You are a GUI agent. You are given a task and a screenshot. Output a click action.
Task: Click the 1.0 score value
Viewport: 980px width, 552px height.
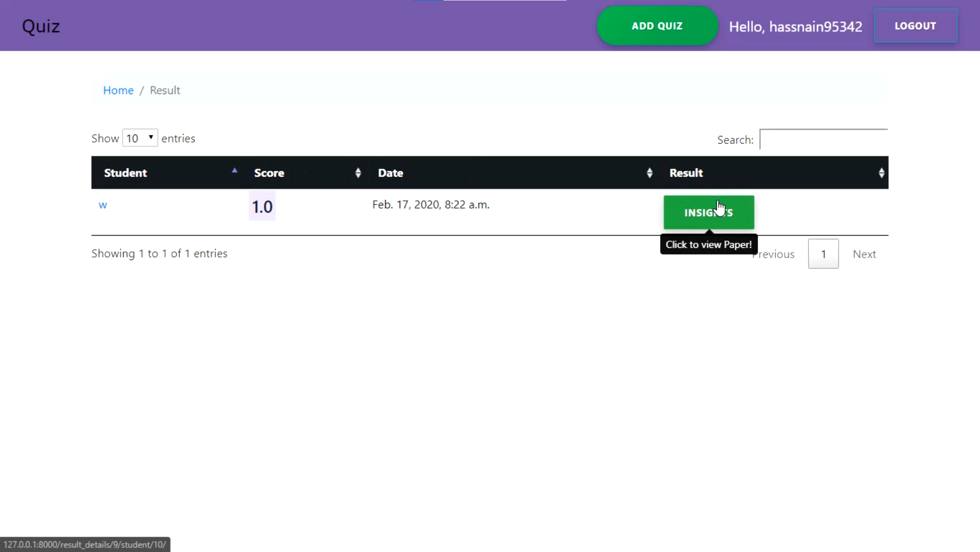(x=262, y=206)
